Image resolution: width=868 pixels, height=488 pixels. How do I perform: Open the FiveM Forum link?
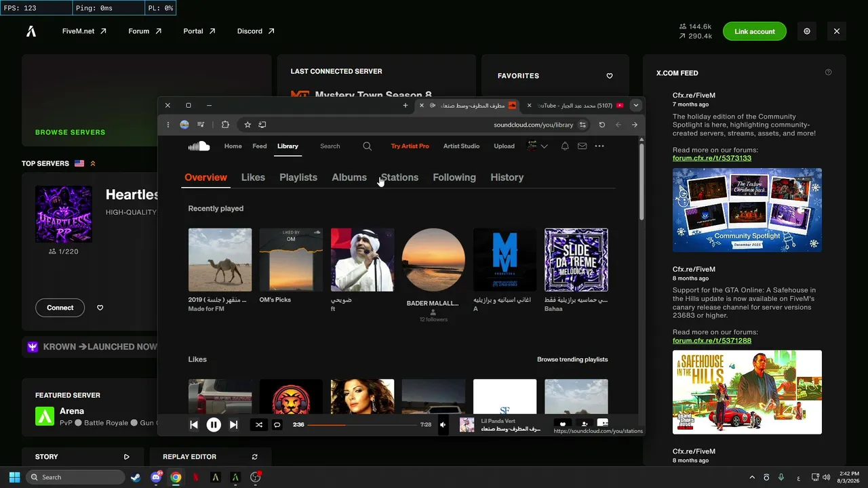point(145,31)
